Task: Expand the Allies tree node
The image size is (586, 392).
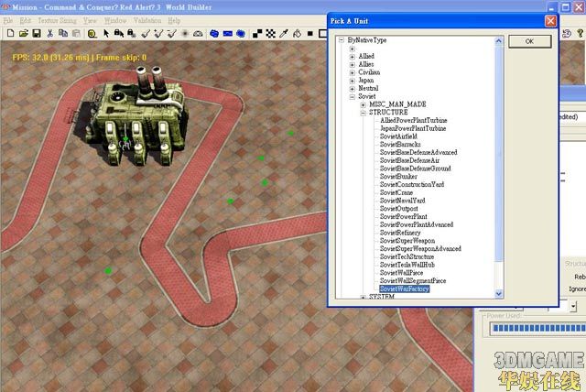Action: [352, 65]
